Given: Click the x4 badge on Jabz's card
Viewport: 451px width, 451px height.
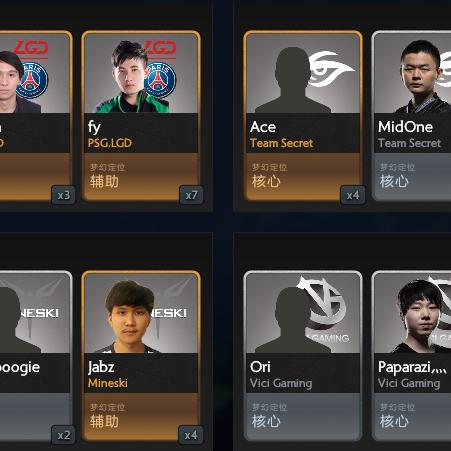Looking at the screenshot, I should coord(191,435).
